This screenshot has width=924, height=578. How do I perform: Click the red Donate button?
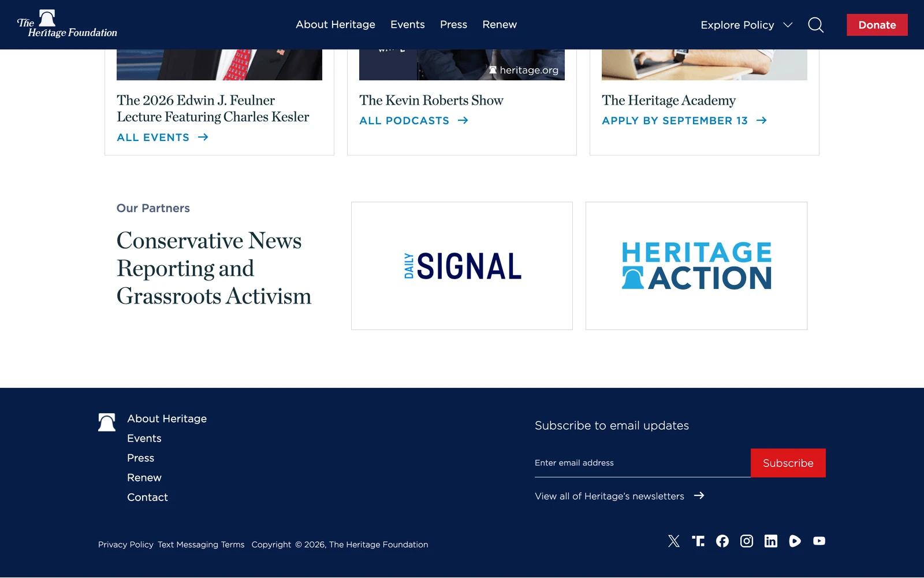(877, 25)
